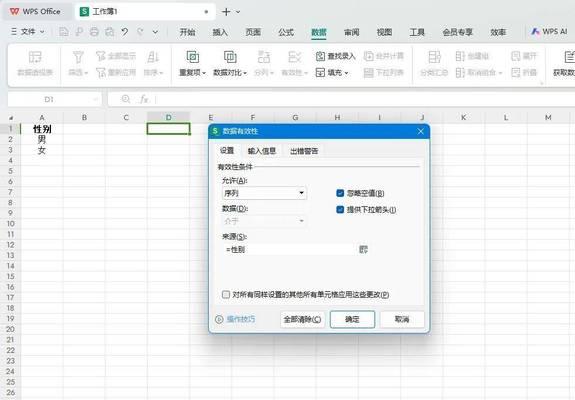Click the range selector icon beside Source field
575x400 pixels.
(363, 250)
